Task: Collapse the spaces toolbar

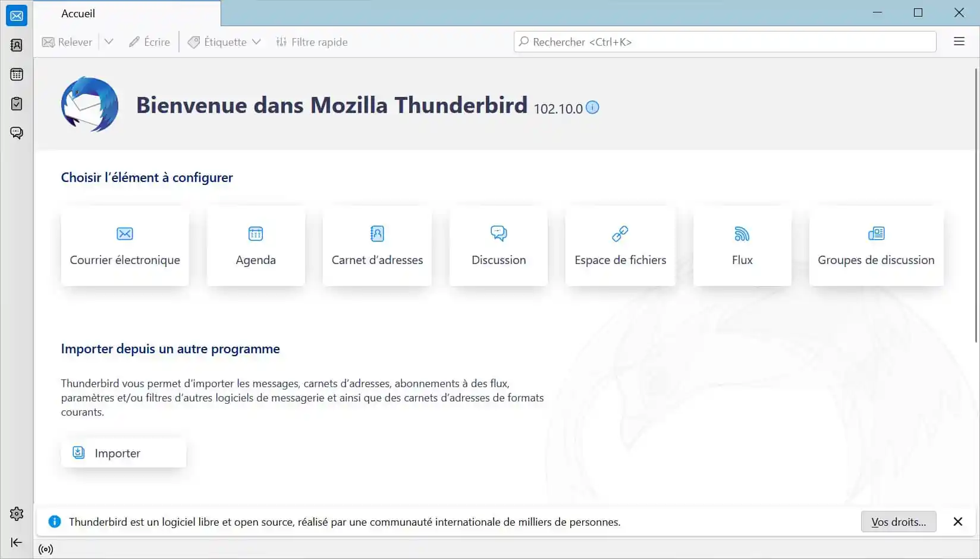Action: [x=17, y=542]
